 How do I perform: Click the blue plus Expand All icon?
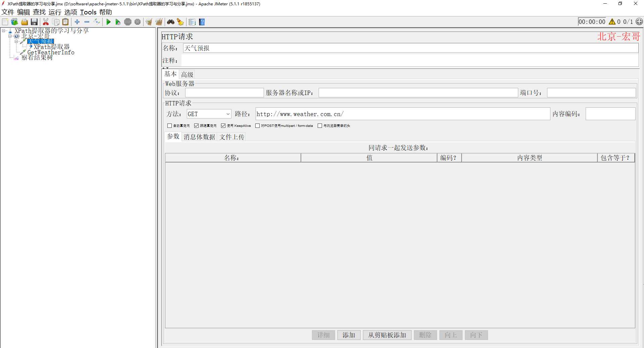pos(77,22)
